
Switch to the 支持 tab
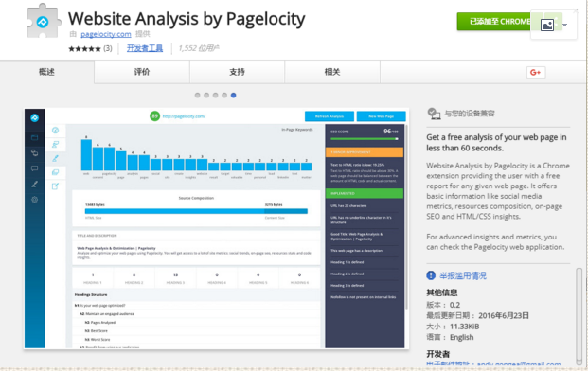point(237,72)
